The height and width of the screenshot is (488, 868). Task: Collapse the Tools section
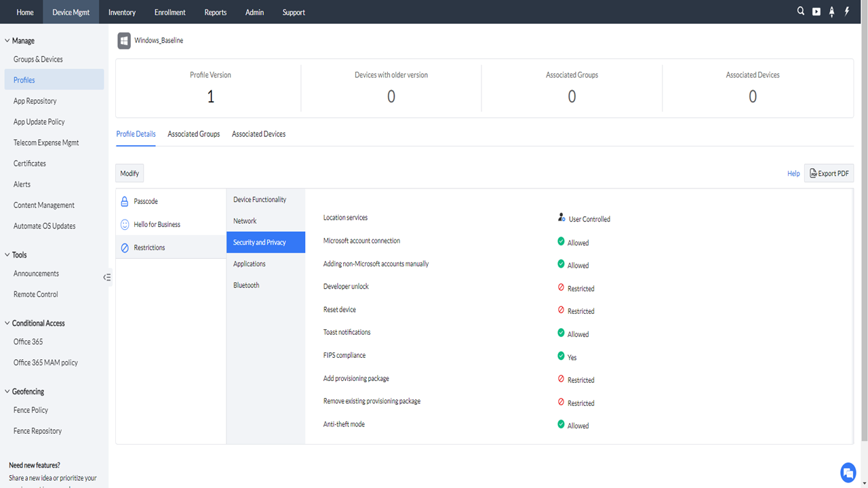[x=7, y=255]
